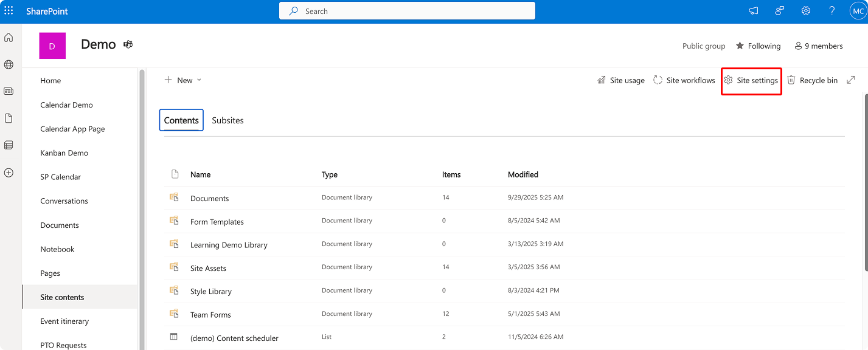Select Calendar Demo in left navigation

pos(66,105)
